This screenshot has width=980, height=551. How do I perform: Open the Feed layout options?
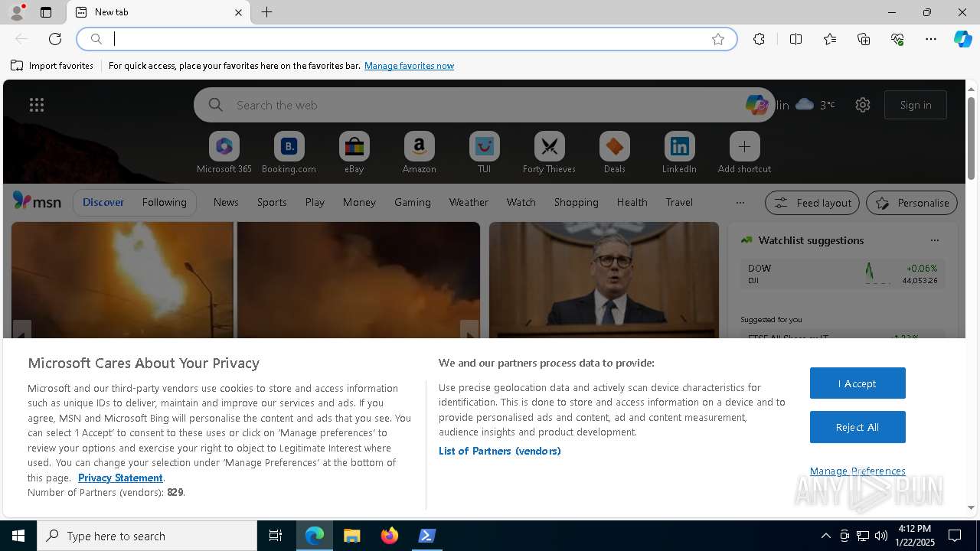tap(812, 203)
